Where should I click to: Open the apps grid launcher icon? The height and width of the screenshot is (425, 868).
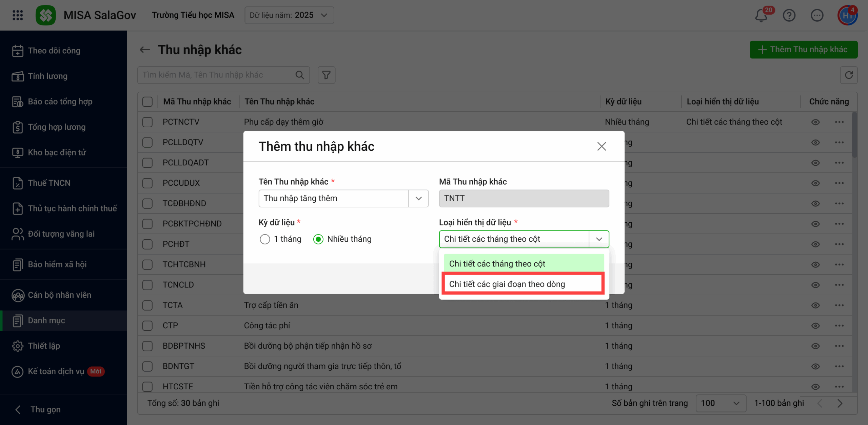[18, 15]
